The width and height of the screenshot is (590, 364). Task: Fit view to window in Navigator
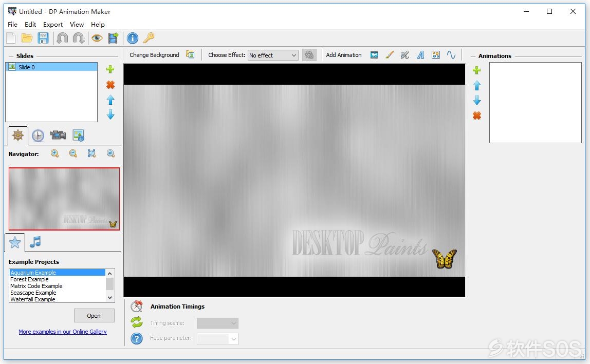click(x=91, y=154)
